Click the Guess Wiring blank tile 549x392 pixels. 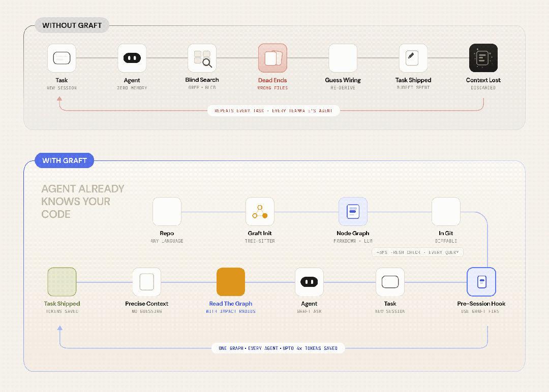pos(343,58)
